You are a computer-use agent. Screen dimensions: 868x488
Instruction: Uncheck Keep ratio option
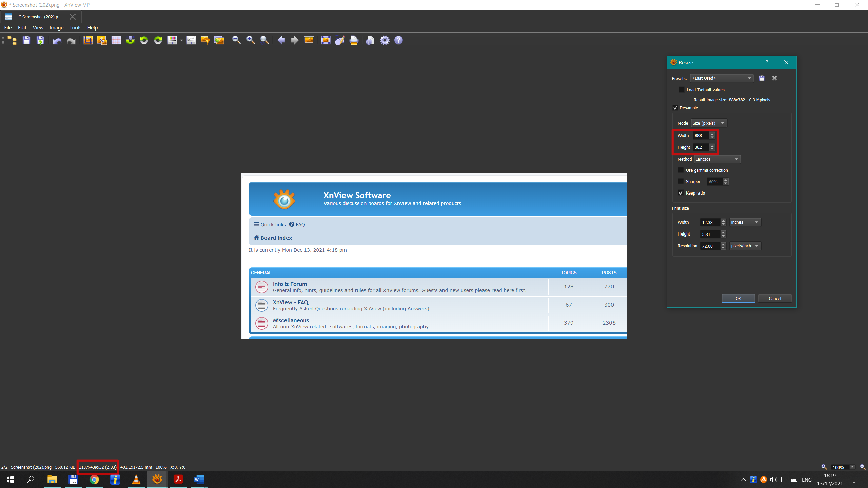(681, 193)
